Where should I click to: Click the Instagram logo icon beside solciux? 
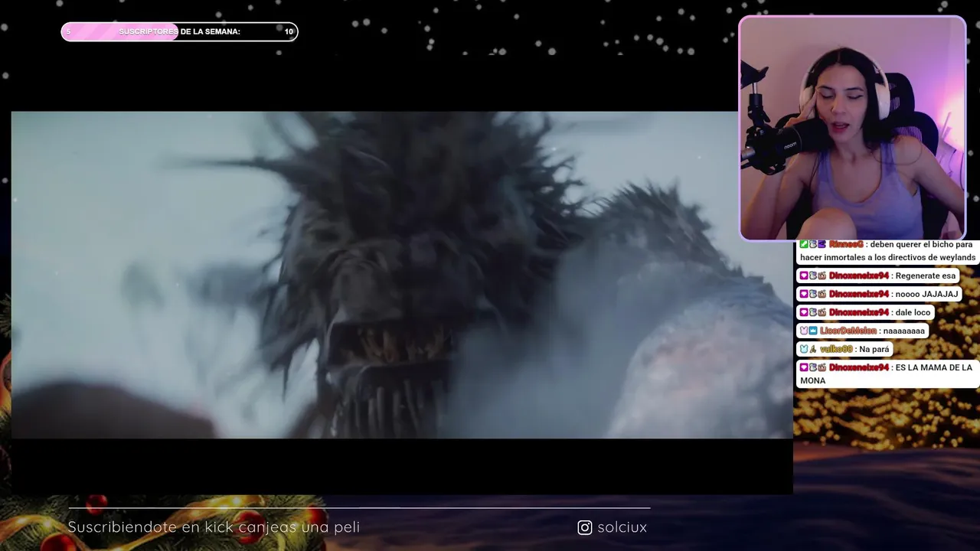click(585, 527)
